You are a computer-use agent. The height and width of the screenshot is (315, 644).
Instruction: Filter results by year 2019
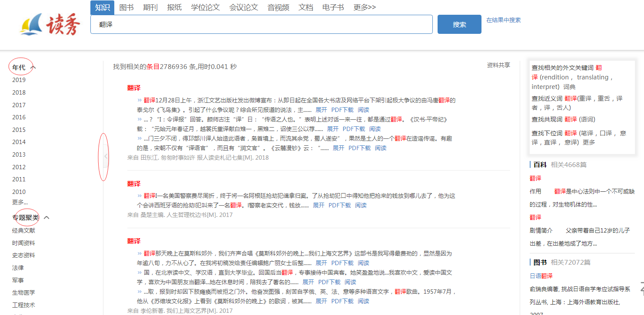tap(19, 80)
